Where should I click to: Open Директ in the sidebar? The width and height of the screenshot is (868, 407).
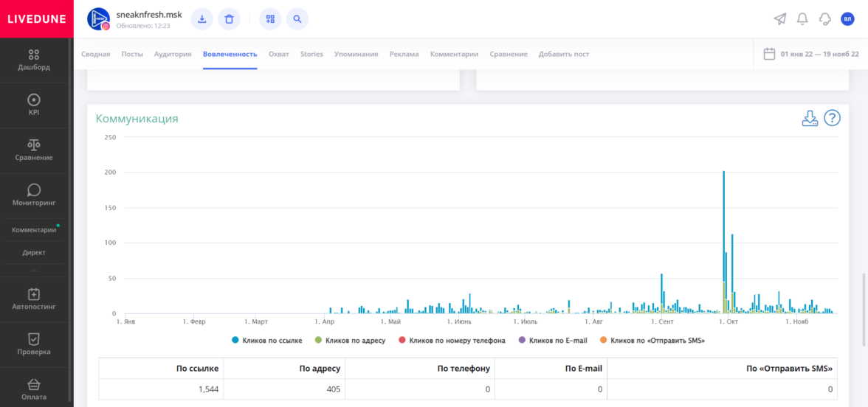[34, 252]
